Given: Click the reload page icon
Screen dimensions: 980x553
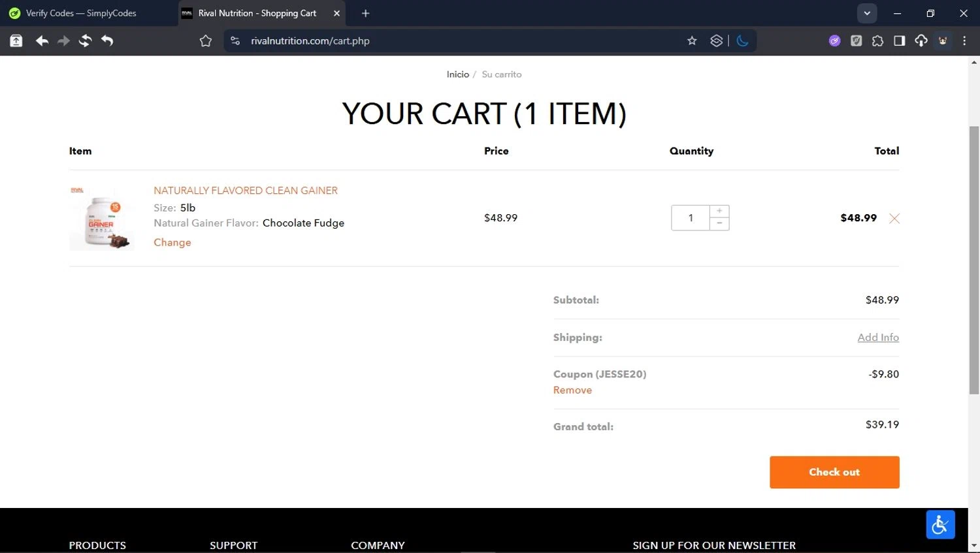Looking at the screenshot, I should tap(85, 41).
